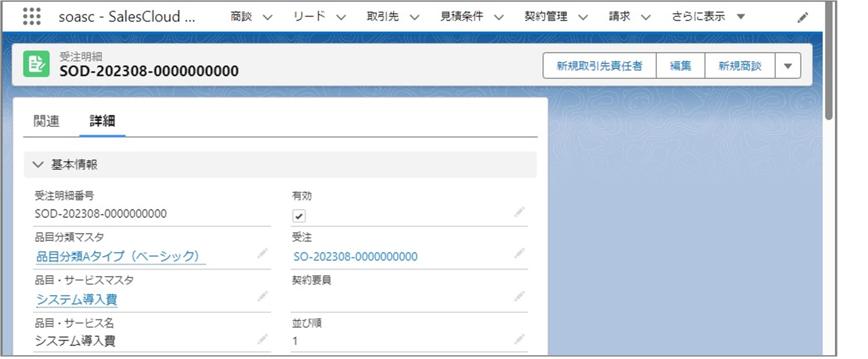Click the 新規商談 button
This screenshot has width=868, height=359.
[740, 66]
